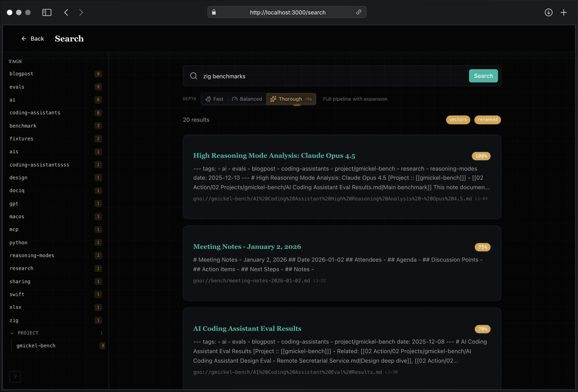The height and width of the screenshot is (392, 578).
Task: Click the Back navigation link
Action: [x=33, y=39]
